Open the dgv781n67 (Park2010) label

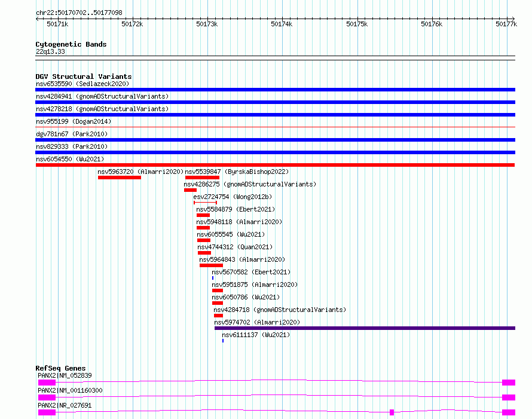pos(72,134)
